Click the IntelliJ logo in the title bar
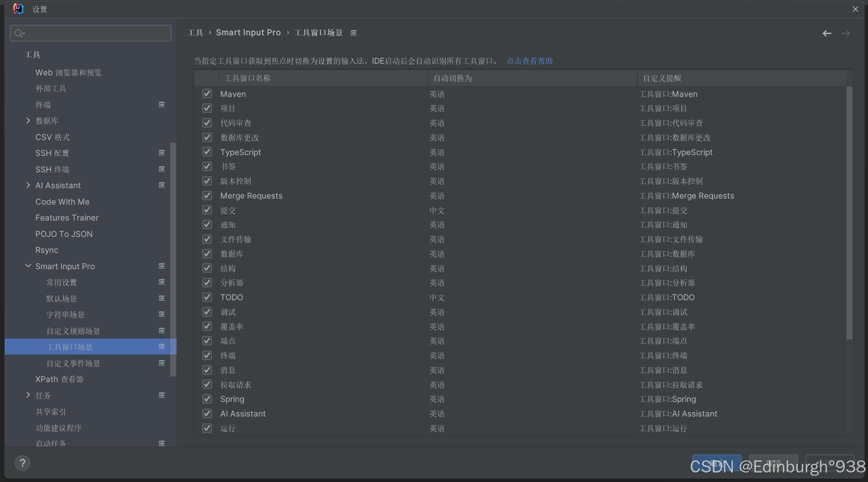 pyautogui.click(x=18, y=9)
